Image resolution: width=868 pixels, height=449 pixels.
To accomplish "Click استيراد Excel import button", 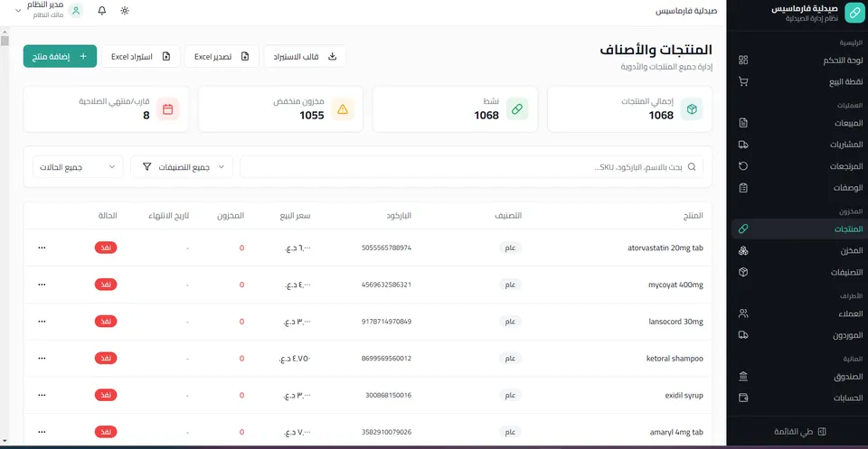I will pos(141,56).
